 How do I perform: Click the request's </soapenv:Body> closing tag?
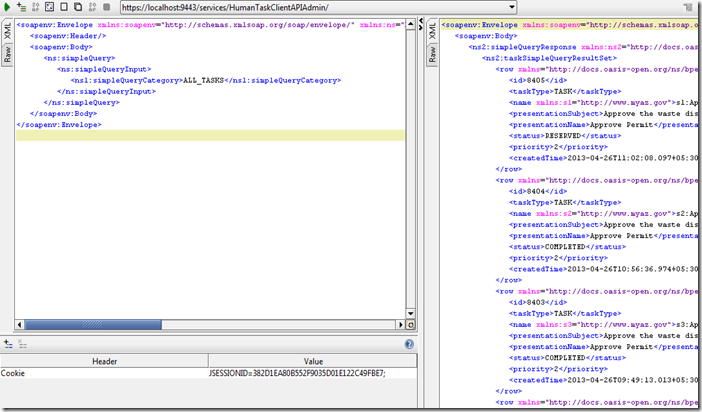64,114
